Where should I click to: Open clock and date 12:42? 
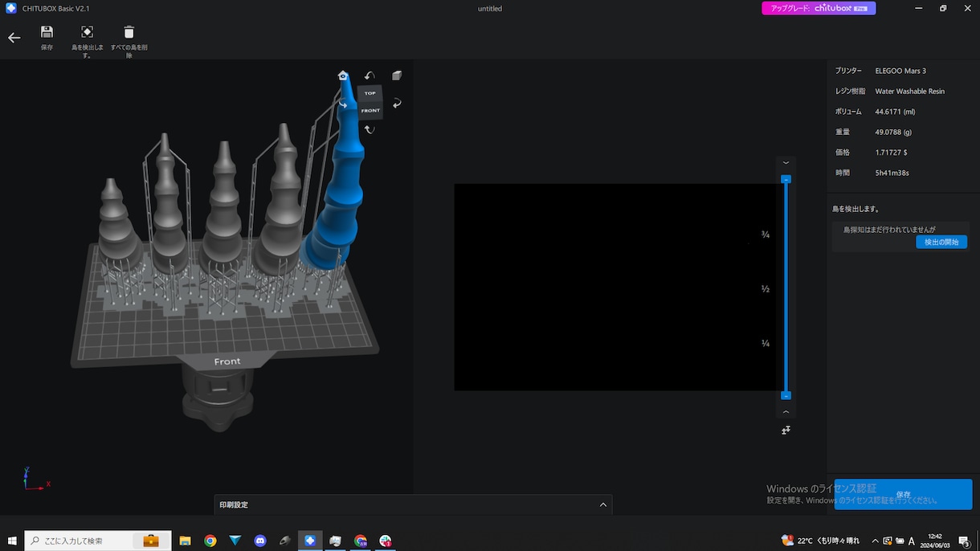934,541
